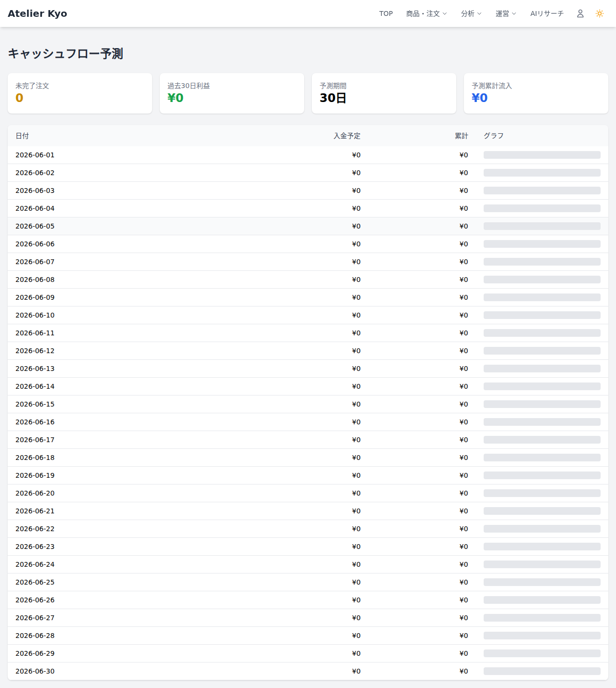The width and height of the screenshot is (616, 688).
Task: Select the 2026-06-05 table row date
Action: pos(35,226)
